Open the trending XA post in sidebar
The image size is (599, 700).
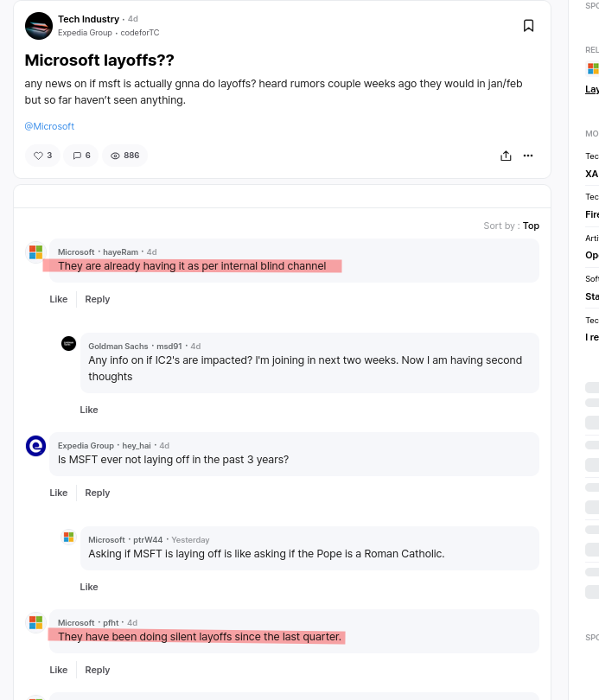pyautogui.click(x=591, y=174)
